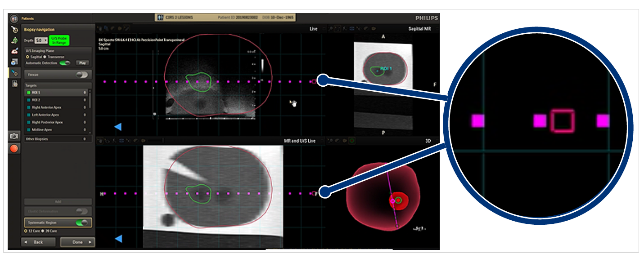The width and height of the screenshot is (644, 267).
Task: Select the Sagittal imaging plane radio button
Action: pyautogui.click(x=27, y=57)
